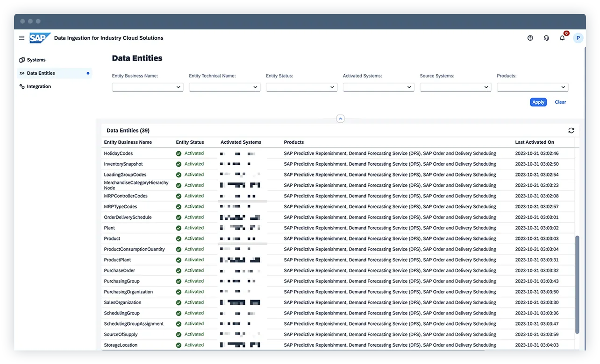Image resolution: width=600 pixels, height=364 pixels.
Task: Open the Products filter dropdown
Action: click(x=533, y=87)
